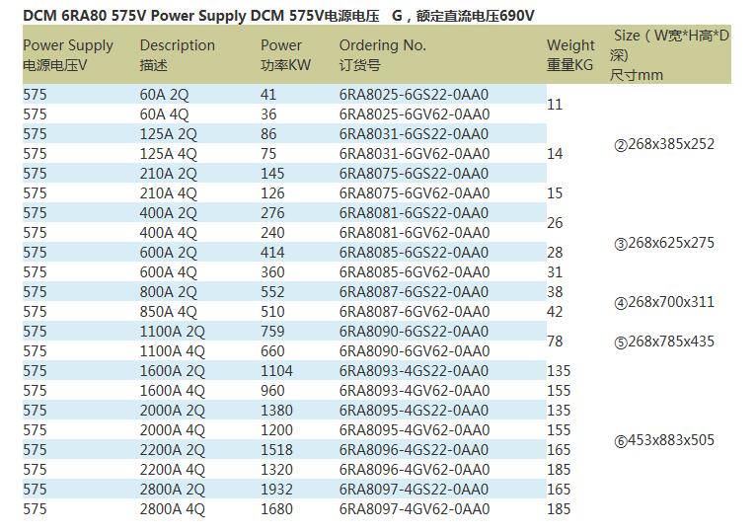Click the Size column header
Viewport: 756px width, 532px height.
click(670, 54)
